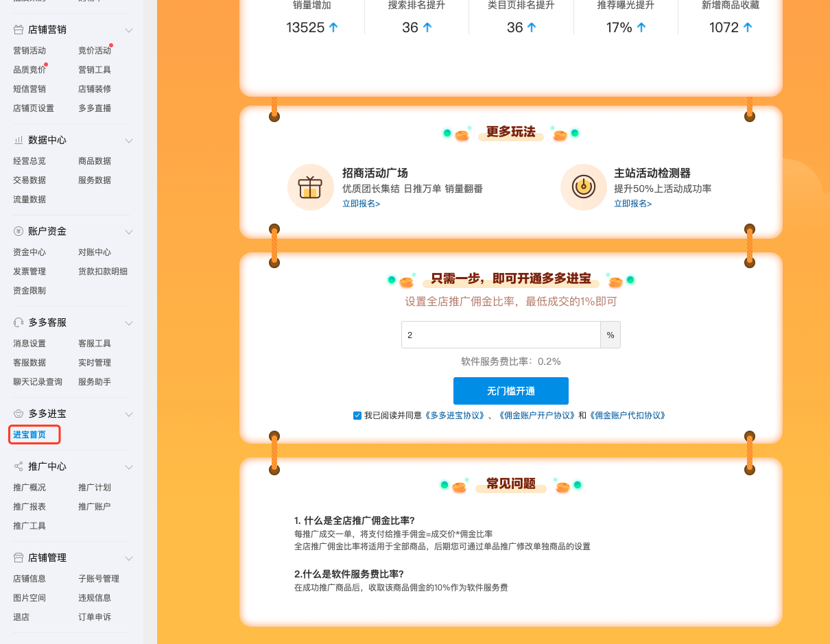Collapse the 数据中心 section chevron
Image resolution: width=830 pixels, height=644 pixels.
[129, 141]
